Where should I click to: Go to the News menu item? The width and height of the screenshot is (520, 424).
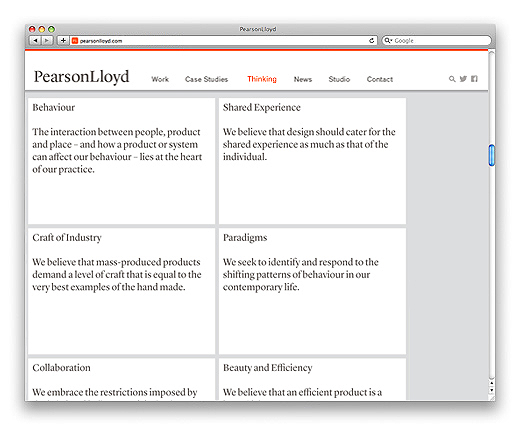click(x=303, y=79)
